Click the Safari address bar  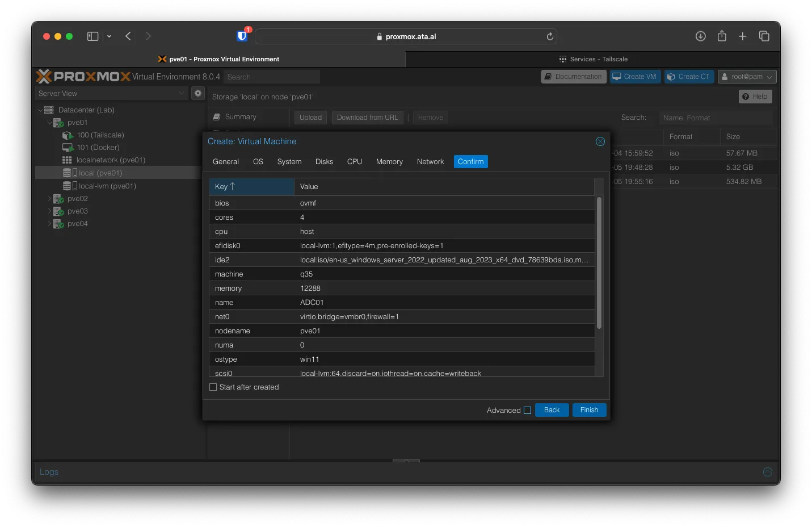[406, 36]
